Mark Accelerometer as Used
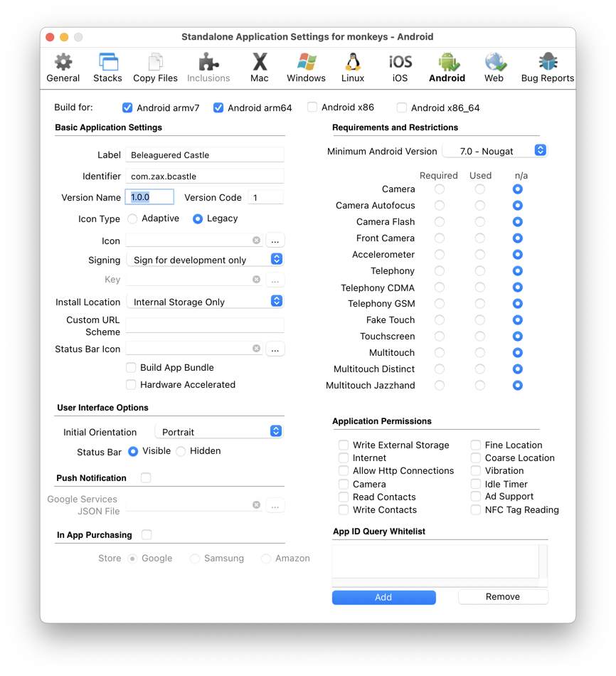Screen dimensions: 616x676 pos(479,255)
